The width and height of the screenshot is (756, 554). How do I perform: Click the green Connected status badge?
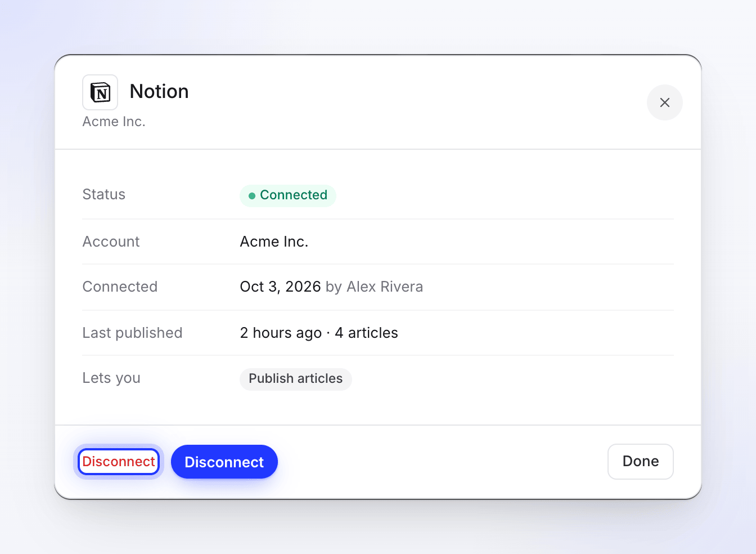[288, 195]
